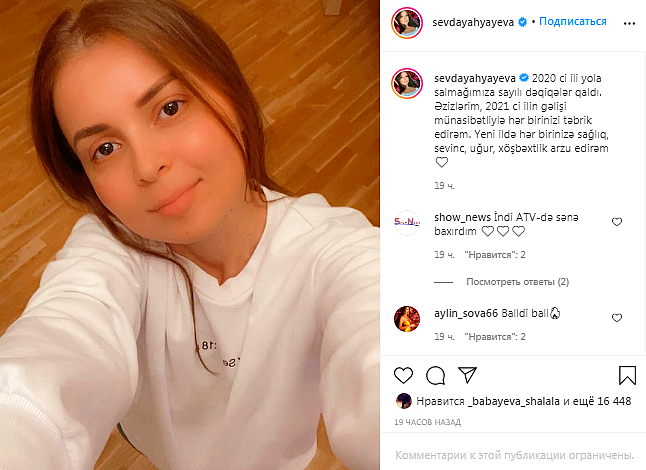
Task: Like the show_news comment
Action: point(616,222)
